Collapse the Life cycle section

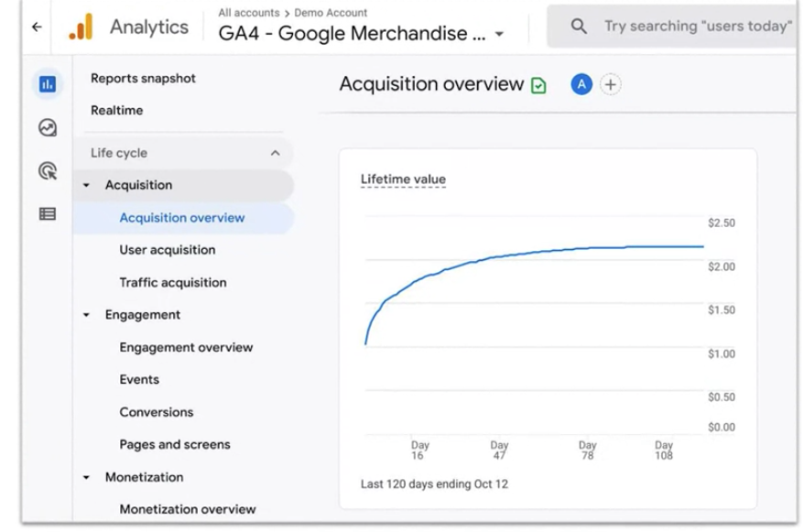click(276, 153)
